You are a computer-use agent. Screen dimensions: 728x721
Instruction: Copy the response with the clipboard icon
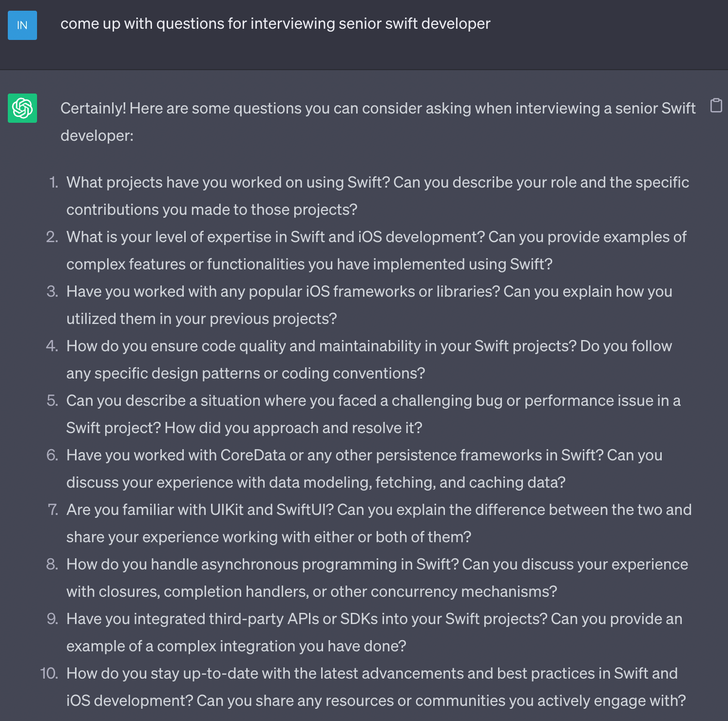716,105
